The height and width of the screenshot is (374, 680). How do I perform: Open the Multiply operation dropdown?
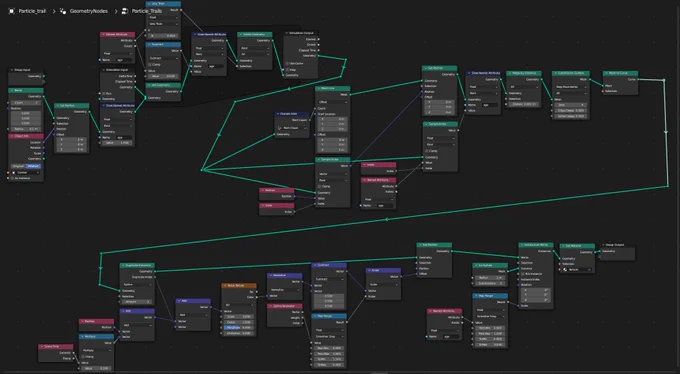[x=96, y=350]
